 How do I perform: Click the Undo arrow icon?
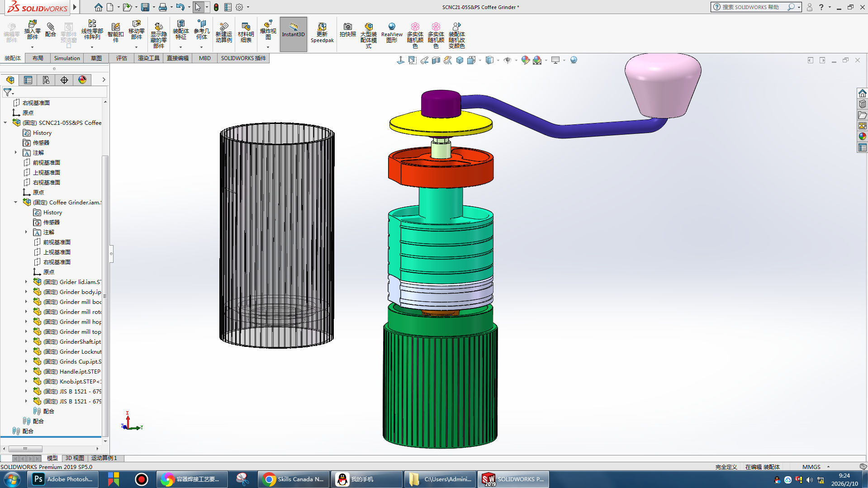pos(180,7)
